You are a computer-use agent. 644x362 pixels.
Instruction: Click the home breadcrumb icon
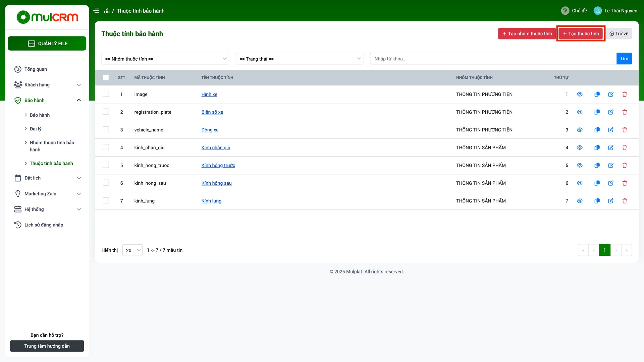click(107, 11)
